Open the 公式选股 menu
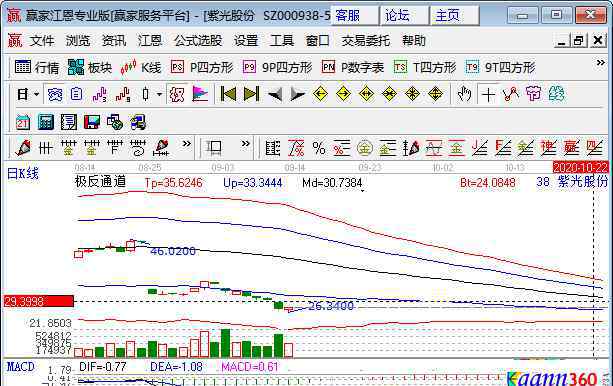This screenshot has height=386, width=613. [x=198, y=41]
